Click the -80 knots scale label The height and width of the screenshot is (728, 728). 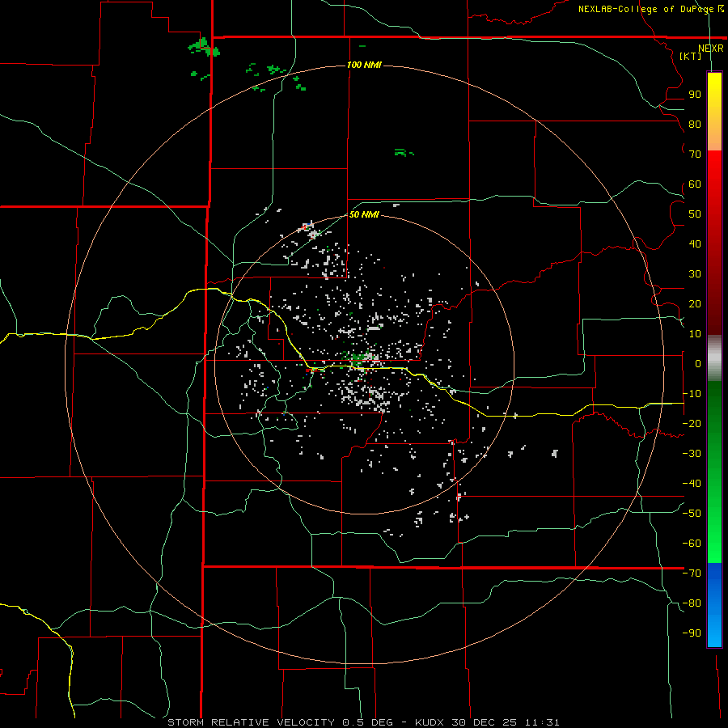point(692,603)
